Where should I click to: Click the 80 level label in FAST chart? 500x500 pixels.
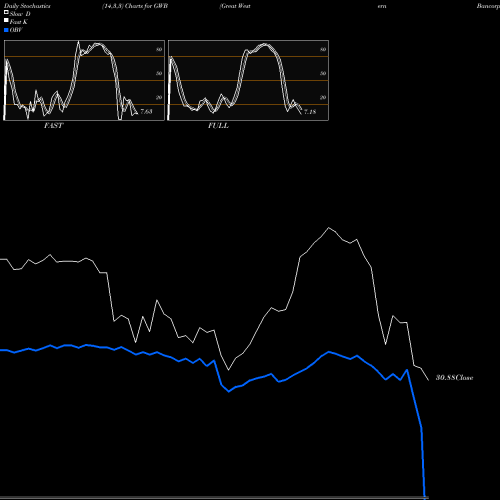[159, 49]
